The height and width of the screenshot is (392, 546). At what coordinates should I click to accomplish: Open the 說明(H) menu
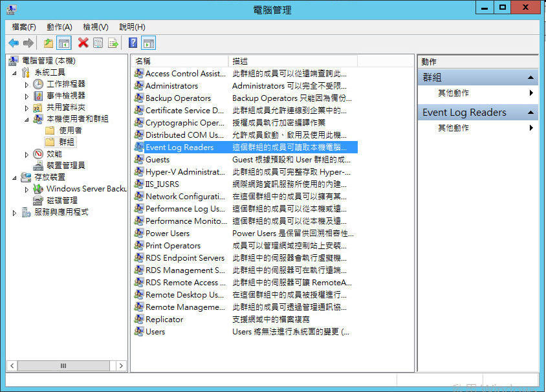tap(132, 27)
